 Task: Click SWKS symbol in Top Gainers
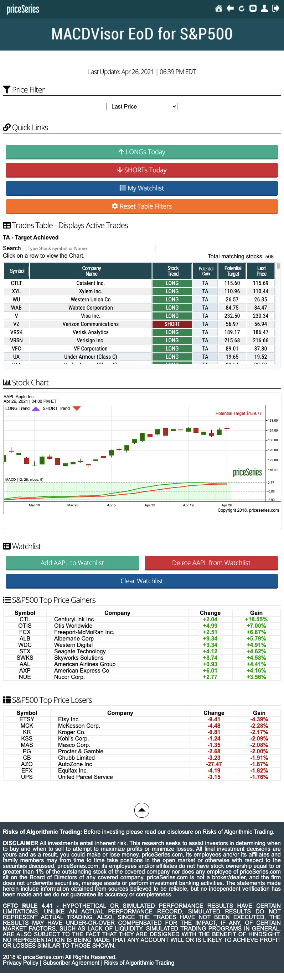pos(25,658)
